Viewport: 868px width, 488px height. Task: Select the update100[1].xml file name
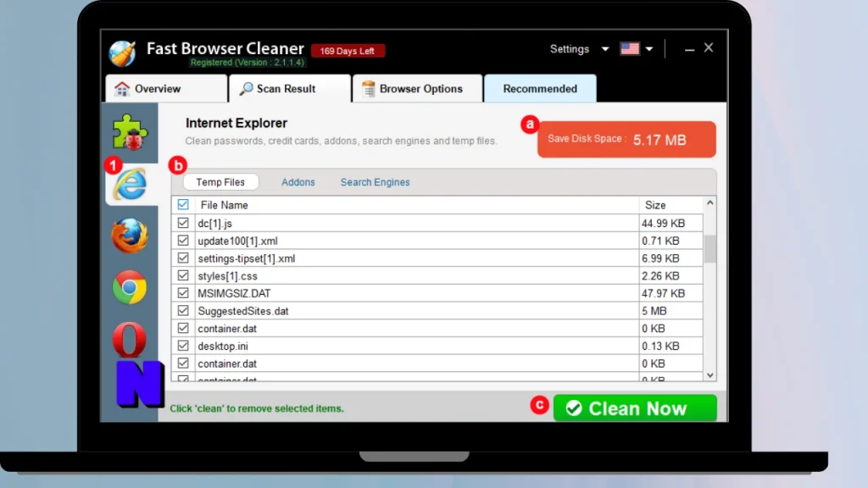coord(237,241)
